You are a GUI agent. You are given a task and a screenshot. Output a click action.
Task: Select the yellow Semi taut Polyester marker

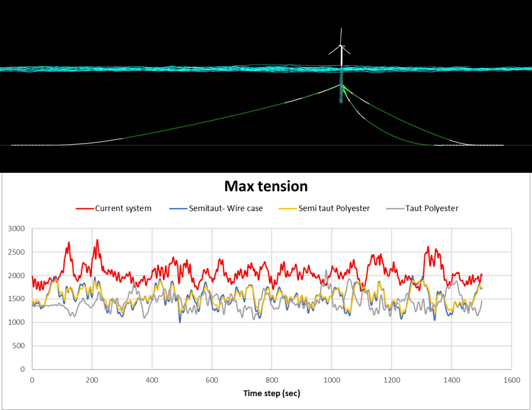pos(288,209)
